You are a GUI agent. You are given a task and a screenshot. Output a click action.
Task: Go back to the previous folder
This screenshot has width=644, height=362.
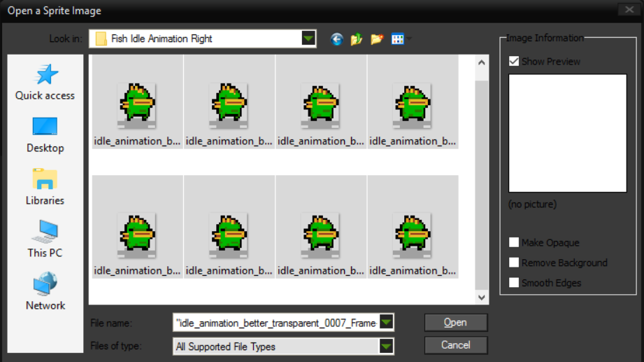tap(337, 39)
